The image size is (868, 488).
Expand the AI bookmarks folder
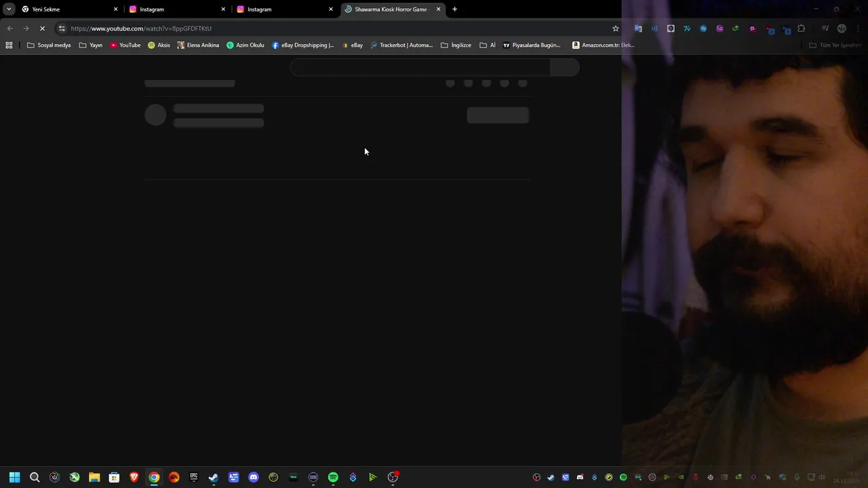[488, 45]
